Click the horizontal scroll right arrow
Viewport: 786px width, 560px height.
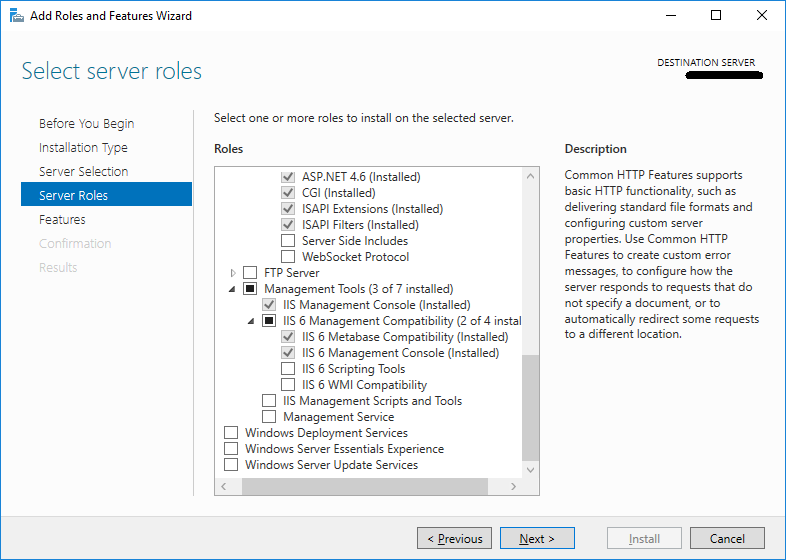[514, 486]
